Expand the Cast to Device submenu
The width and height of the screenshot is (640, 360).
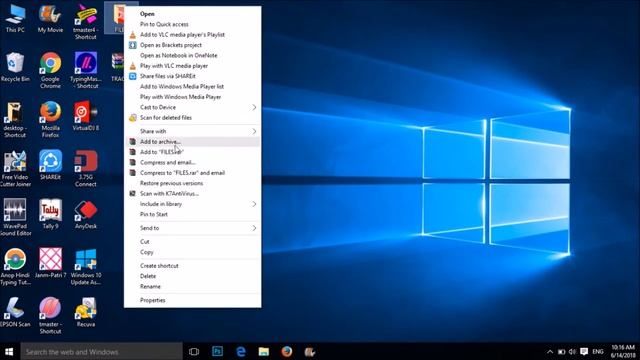point(193,107)
